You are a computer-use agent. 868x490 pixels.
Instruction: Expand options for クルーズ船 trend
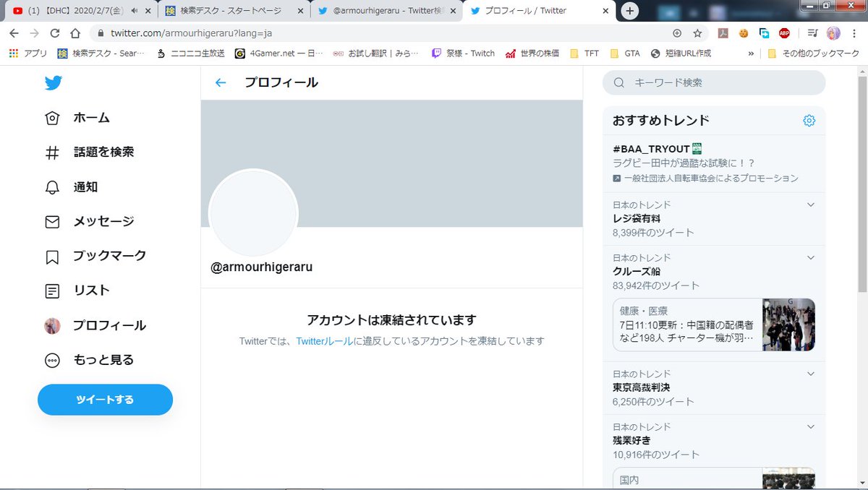(810, 258)
